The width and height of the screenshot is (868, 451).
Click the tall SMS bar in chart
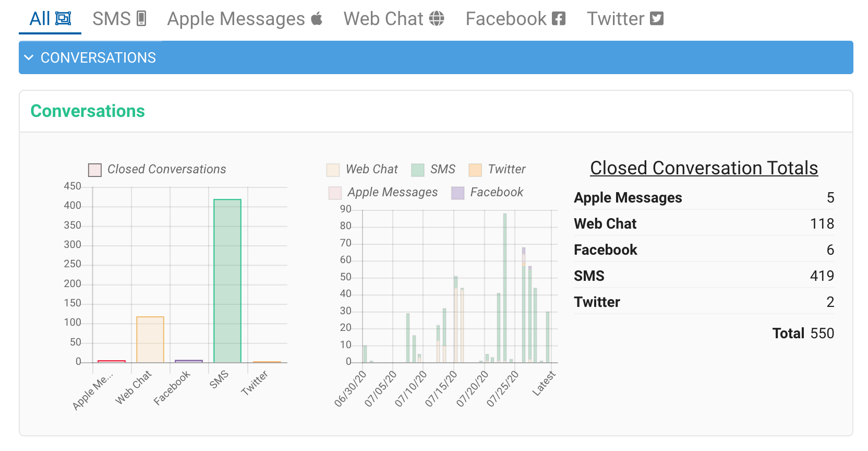227,281
